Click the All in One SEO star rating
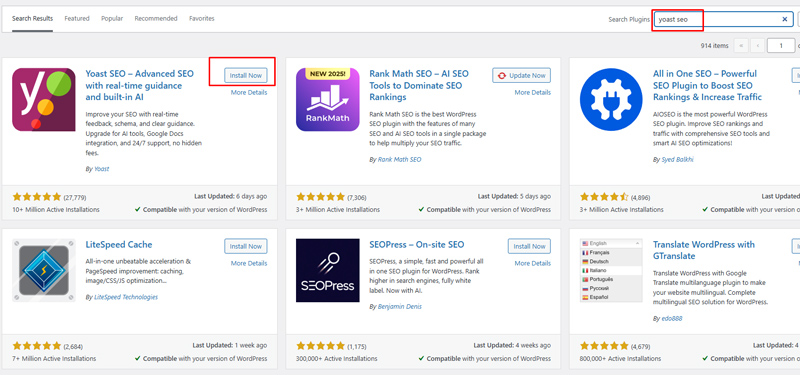This screenshot has height=375, width=800. coord(604,197)
